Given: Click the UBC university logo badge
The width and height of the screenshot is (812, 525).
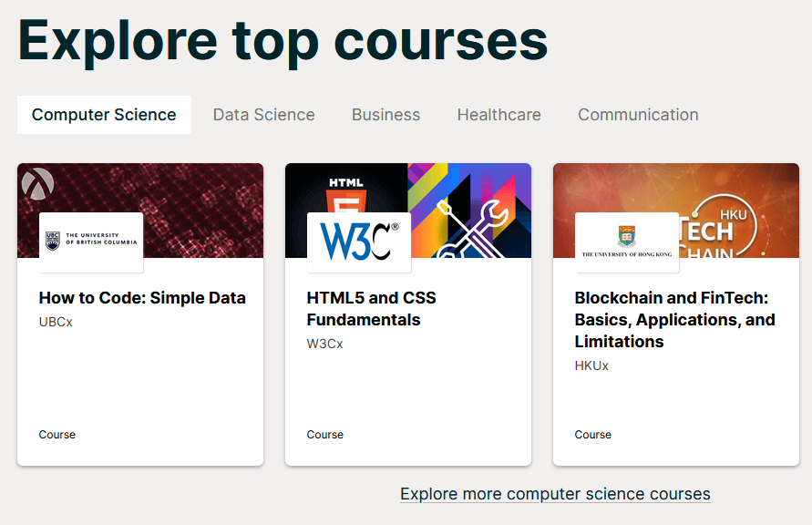Looking at the screenshot, I should coord(91,242).
